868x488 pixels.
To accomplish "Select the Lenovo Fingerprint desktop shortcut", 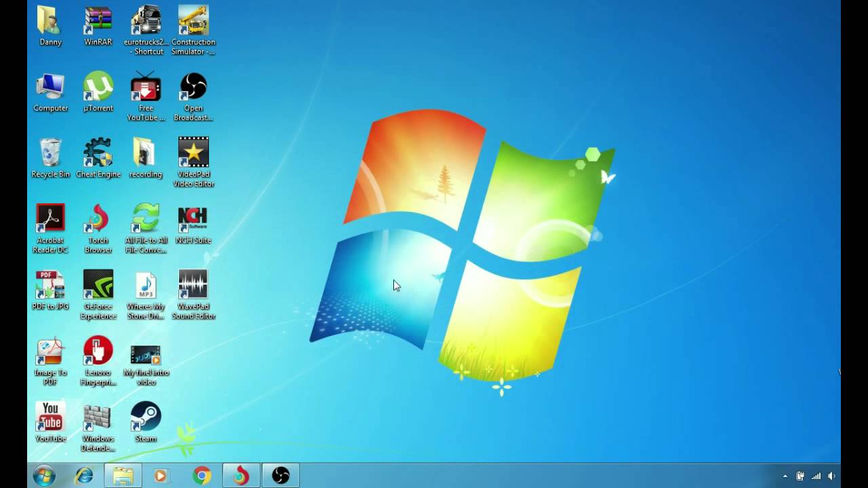I will point(98,361).
